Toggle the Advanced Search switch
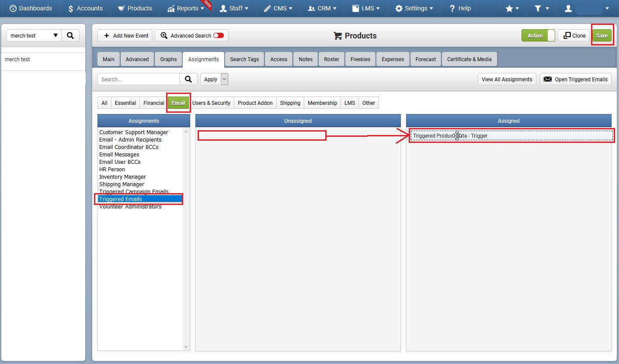 (x=218, y=36)
